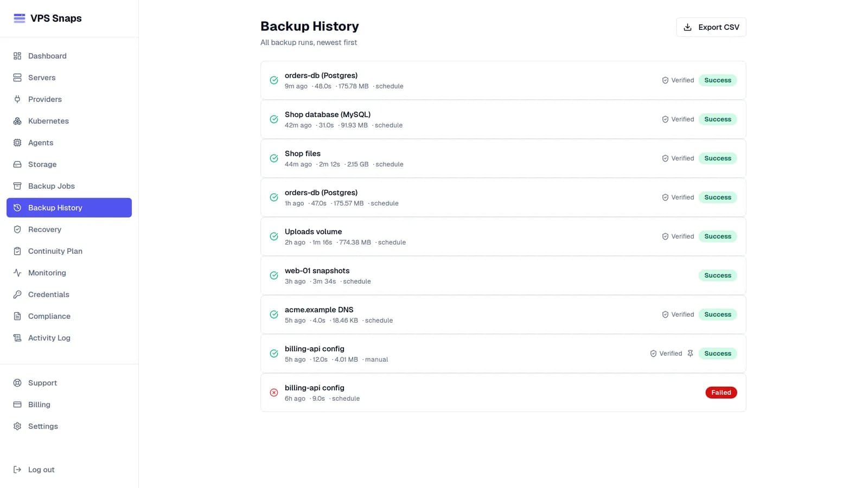This screenshot has height=488, width=868.
Task: Click the Activity Log icon
Action: coord(17,338)
